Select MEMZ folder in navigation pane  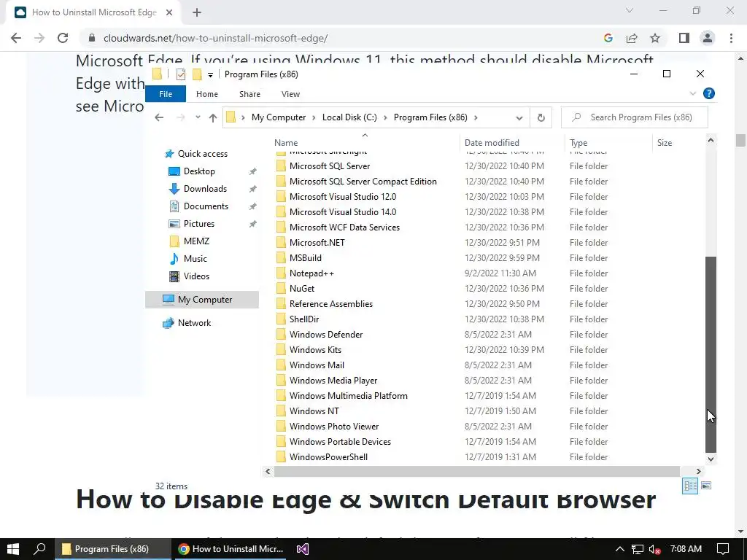pyautogui.click(x=196, y=241)
